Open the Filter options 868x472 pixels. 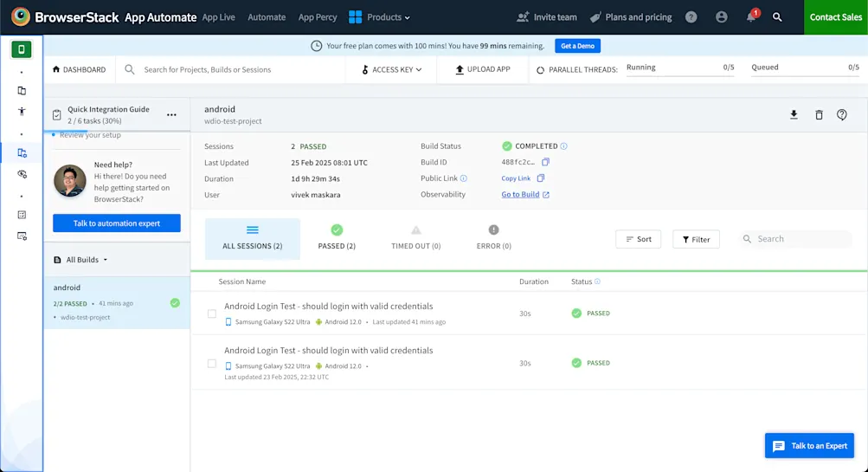(696, 239)
